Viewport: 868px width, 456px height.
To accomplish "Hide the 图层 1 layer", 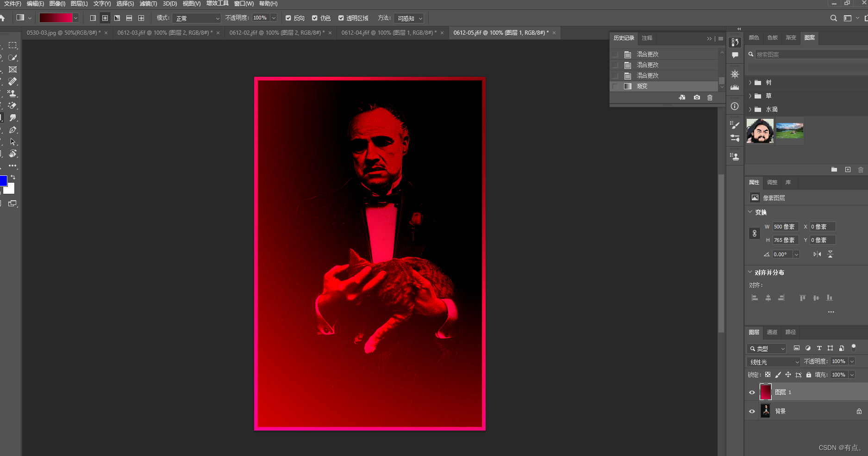I will pyautogui.click(x=752, y=392).
